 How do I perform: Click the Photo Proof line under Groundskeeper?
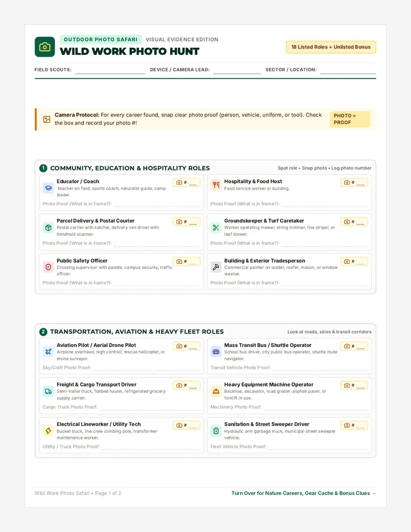325,244
